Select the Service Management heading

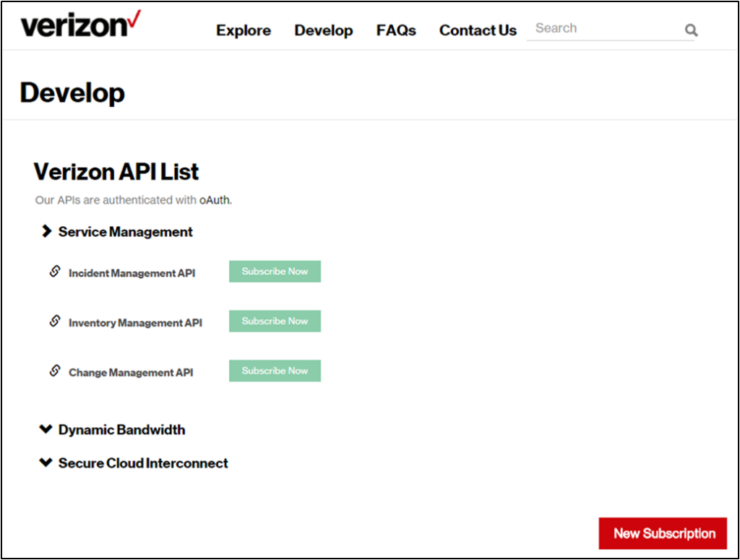click(125, 231)
